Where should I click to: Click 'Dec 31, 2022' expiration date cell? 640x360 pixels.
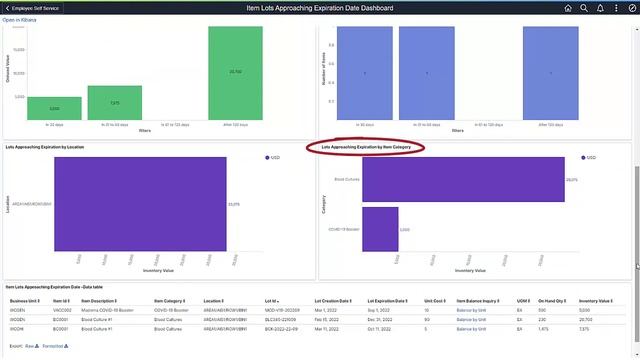380,320
